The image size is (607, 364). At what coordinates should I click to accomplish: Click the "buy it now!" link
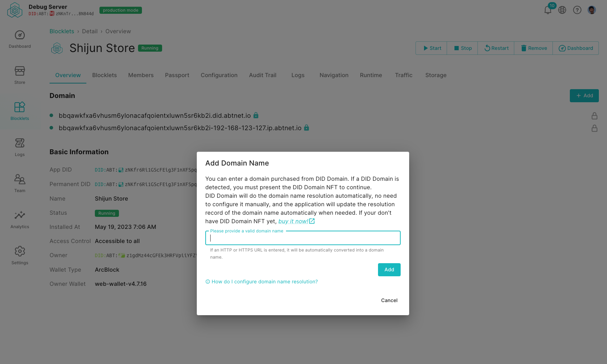click(293, 221)
